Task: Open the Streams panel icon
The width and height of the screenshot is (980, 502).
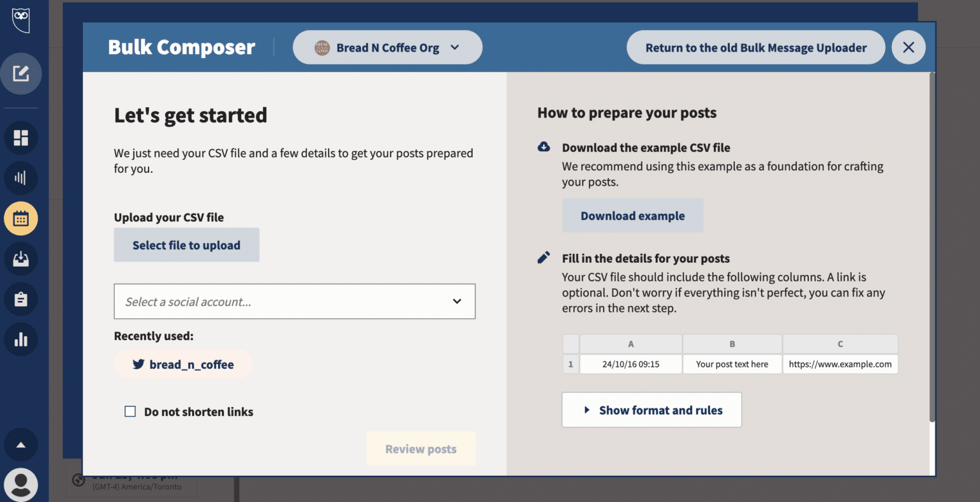Action: (x=21, y=138)
